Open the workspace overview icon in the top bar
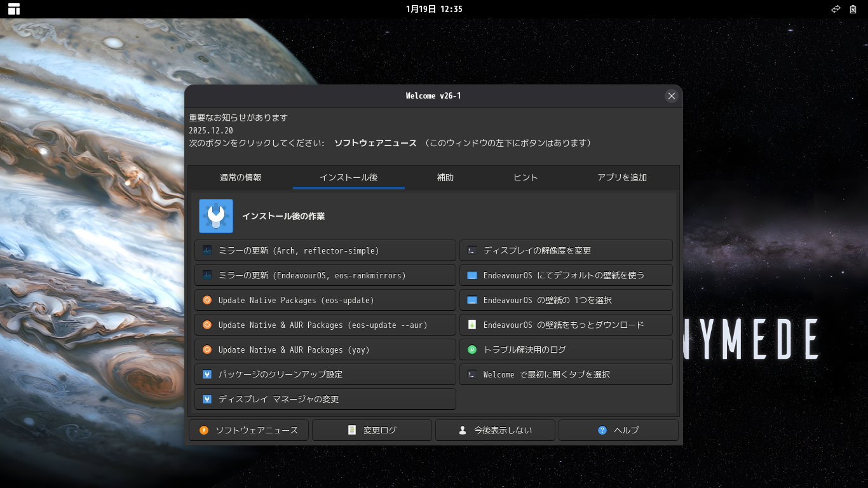The height and width of the screenshot is (488, 868). tap(14, 9)
